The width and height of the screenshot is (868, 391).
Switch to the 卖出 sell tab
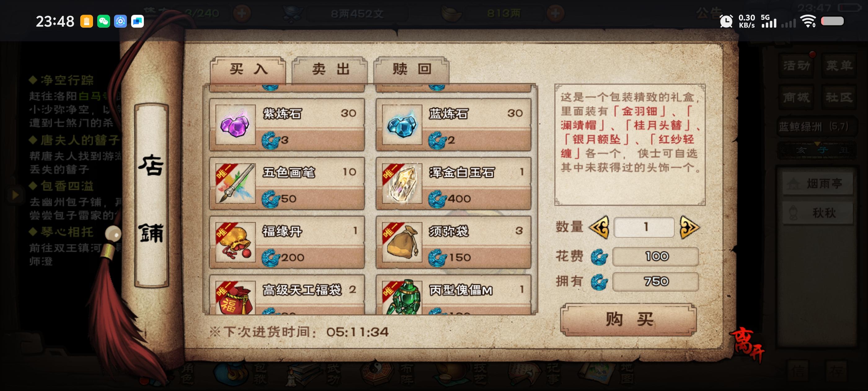click(330, 70)
